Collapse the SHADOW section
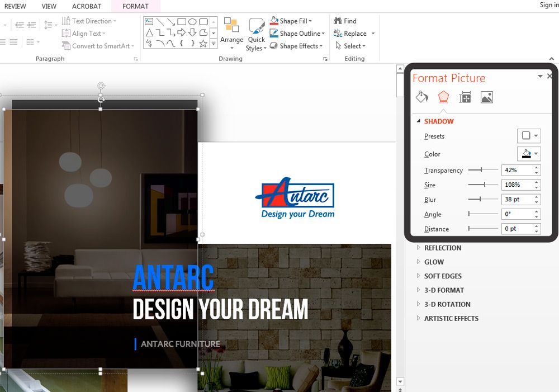 (419, 121)
